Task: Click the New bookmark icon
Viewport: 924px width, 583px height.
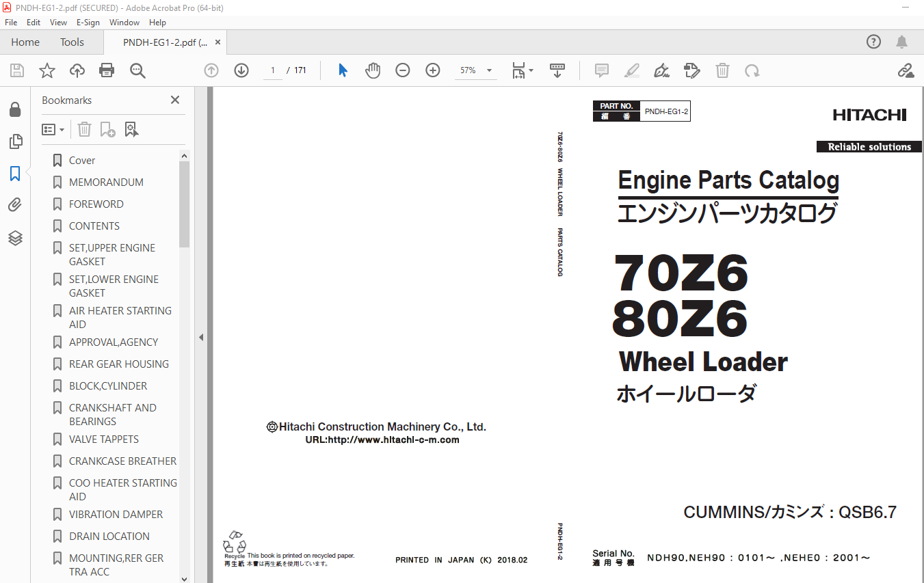Action: 107,129
